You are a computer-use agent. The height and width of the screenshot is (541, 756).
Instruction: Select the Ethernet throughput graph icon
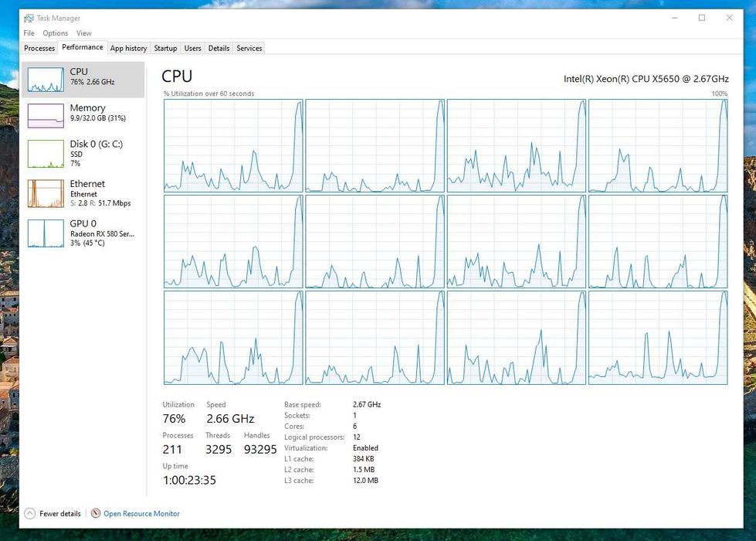tap(46, 193)
